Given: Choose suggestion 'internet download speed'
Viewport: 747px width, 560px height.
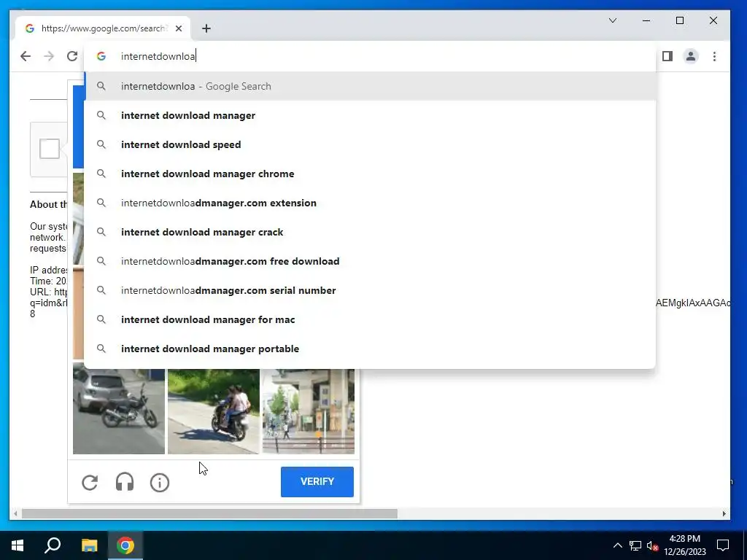Looking at the screenshot, I should 370,144.
